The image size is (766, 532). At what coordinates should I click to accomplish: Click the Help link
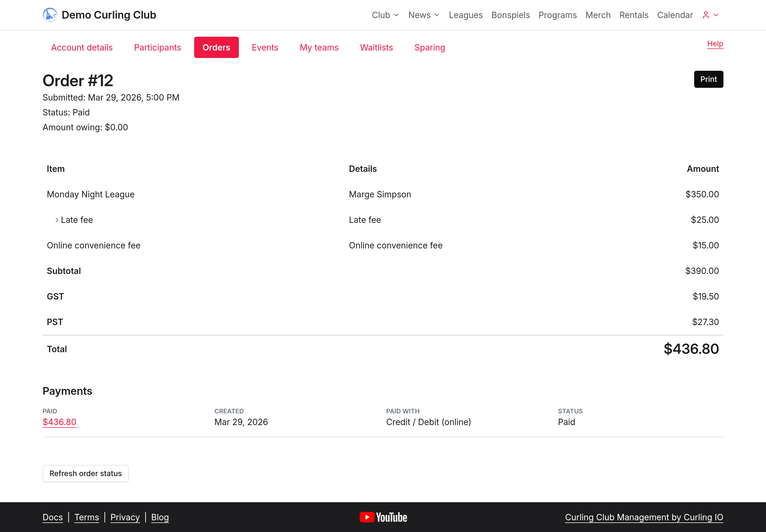(715, 44)
